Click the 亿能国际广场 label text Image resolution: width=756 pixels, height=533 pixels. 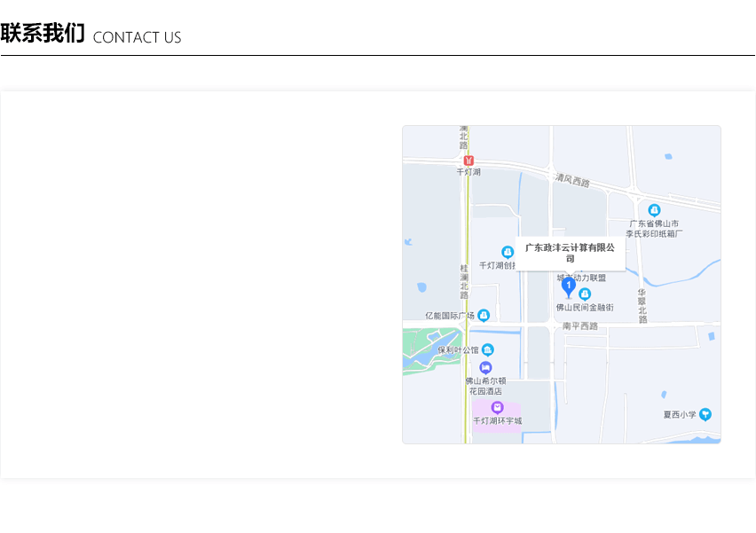point(450,316)
